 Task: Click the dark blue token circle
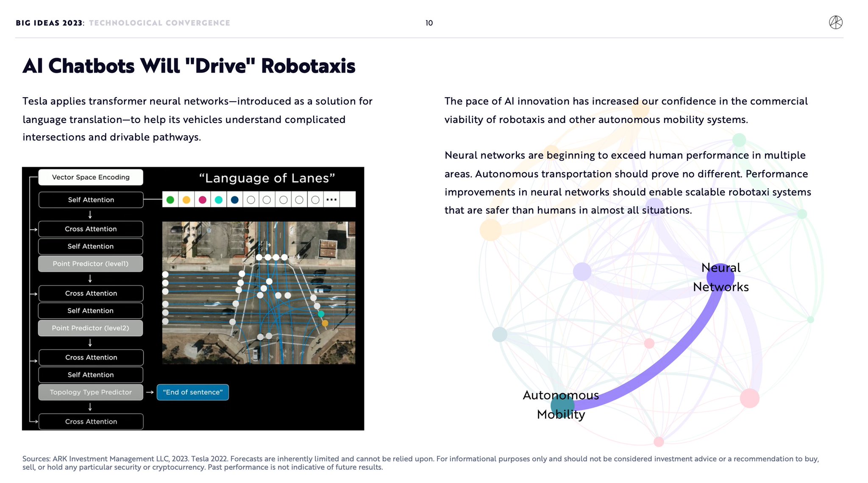[234, 200]
